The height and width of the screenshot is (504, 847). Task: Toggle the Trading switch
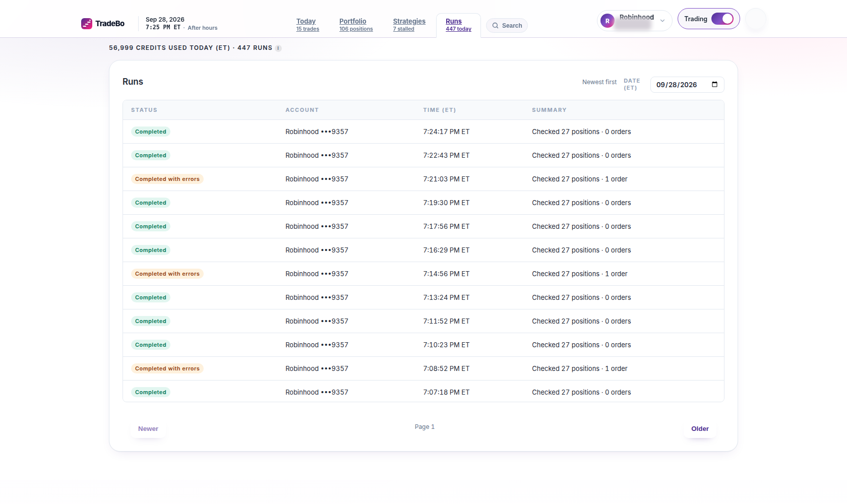click(x=722, y=19)
